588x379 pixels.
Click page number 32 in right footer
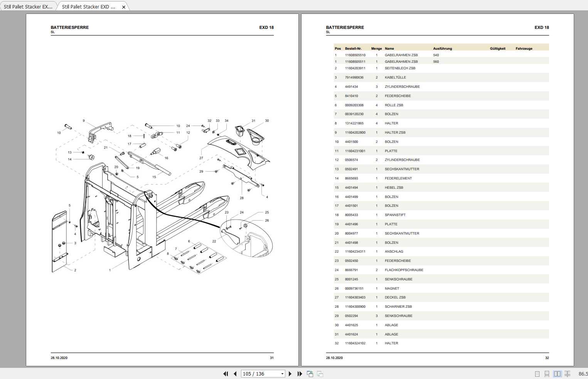[x=547, y=358]
